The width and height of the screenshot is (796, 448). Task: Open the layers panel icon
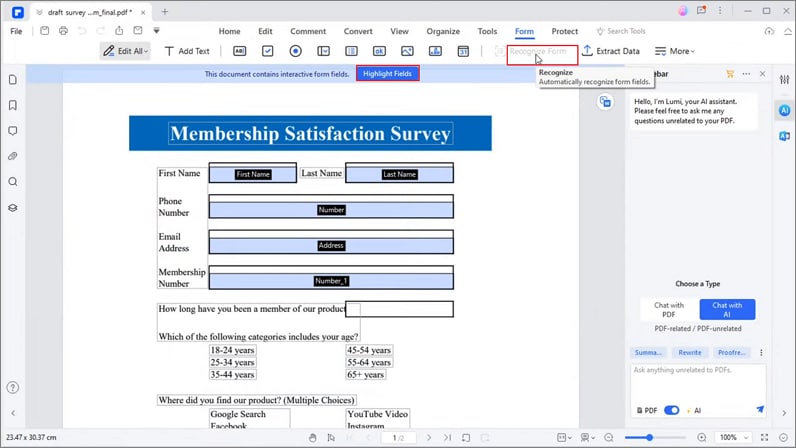pos(13,208)
